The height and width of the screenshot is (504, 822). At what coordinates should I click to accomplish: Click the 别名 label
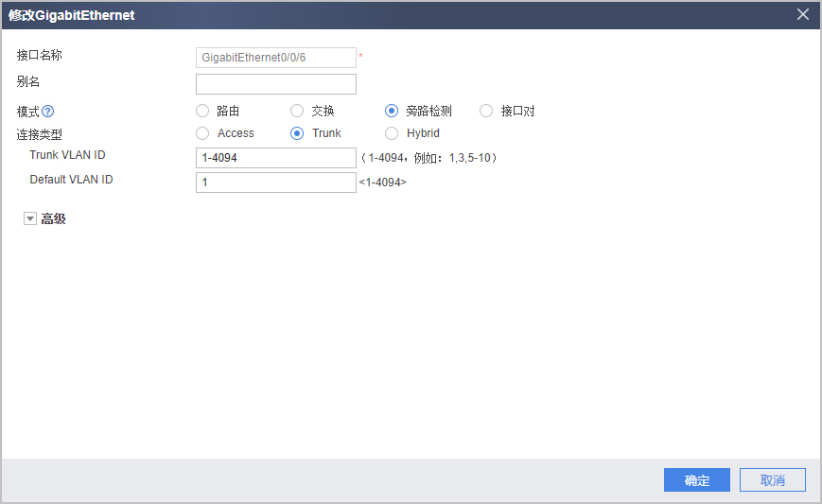pos(27,81)
